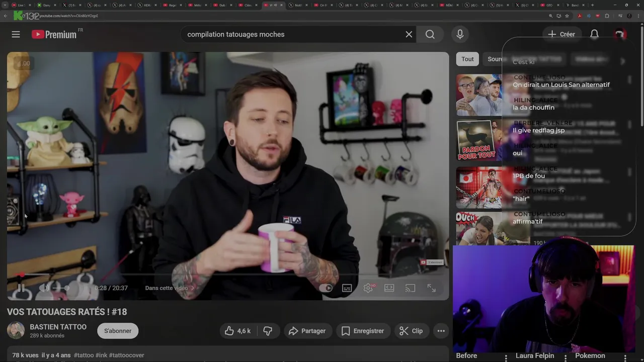The height and width of the screenshot is (362, 644).
Task: Click the search magnifier button
Action: pos(430,34)
